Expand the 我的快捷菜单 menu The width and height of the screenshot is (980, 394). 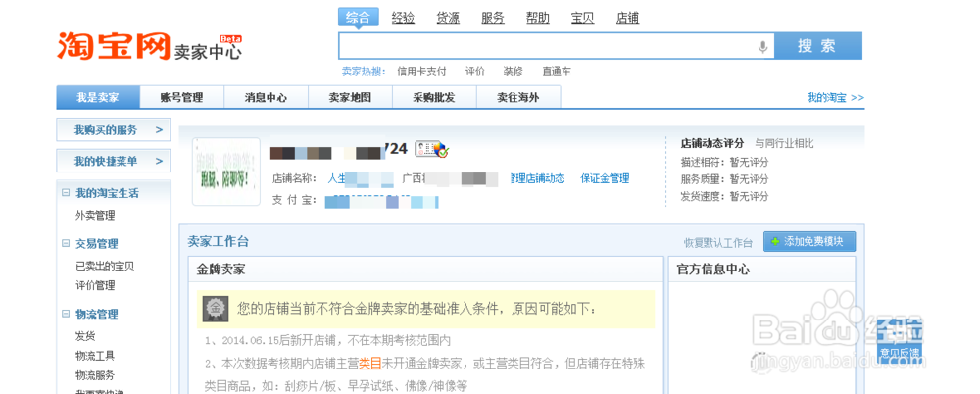(113, 162)
